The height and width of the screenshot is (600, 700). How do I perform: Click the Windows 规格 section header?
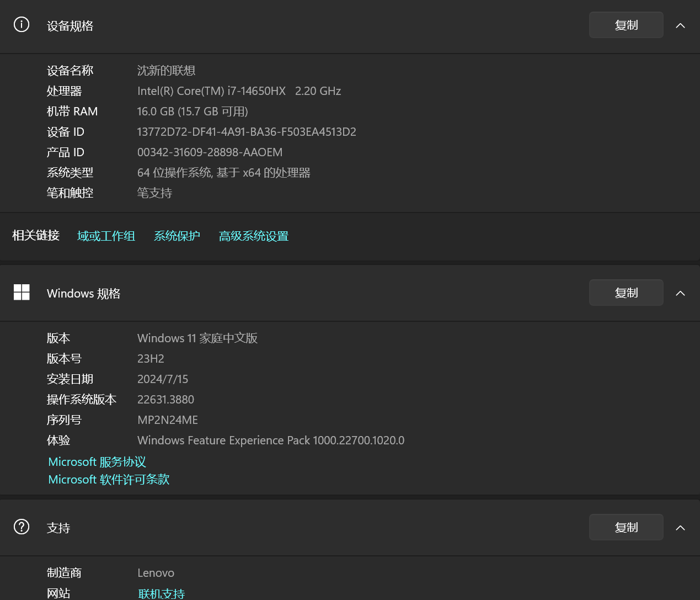(x=83, y=293)
